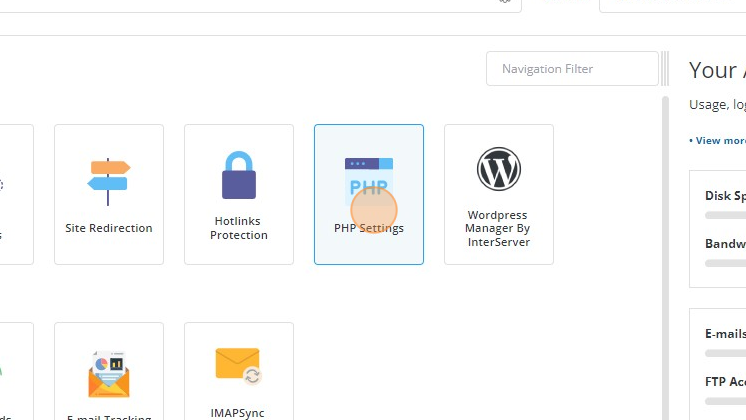This screenshot has height=420, width=746.
Task: Click the WordPress logo icon
Action: point(499,169)
